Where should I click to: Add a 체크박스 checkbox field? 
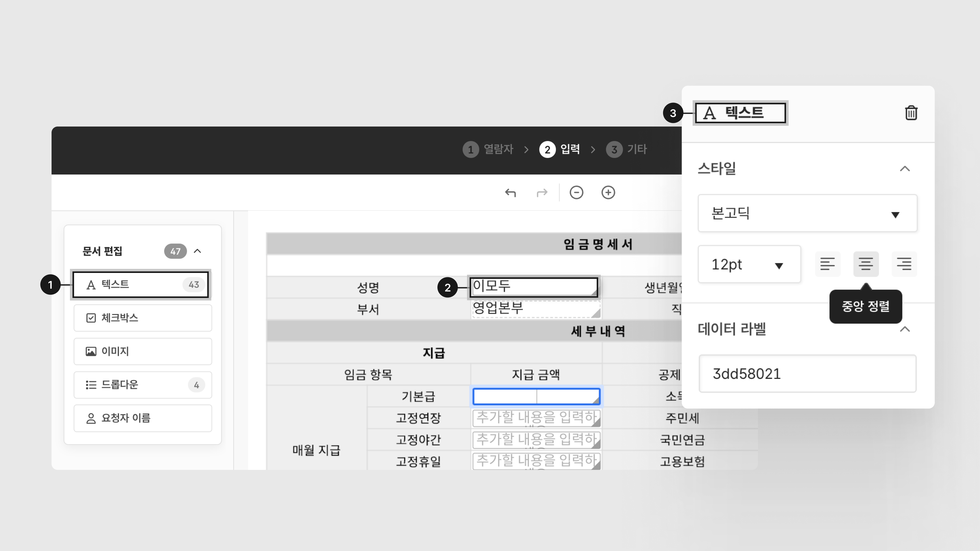coord(143,318)
